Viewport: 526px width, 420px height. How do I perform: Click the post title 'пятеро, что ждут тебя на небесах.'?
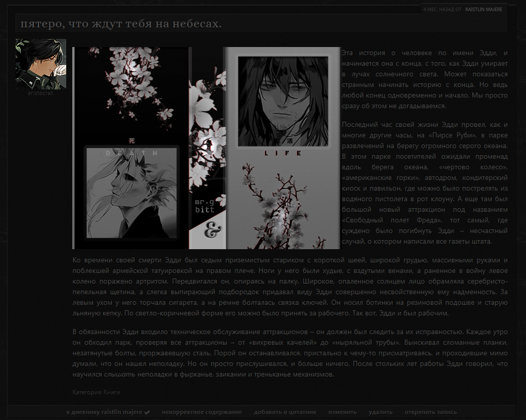pos(121,24)
